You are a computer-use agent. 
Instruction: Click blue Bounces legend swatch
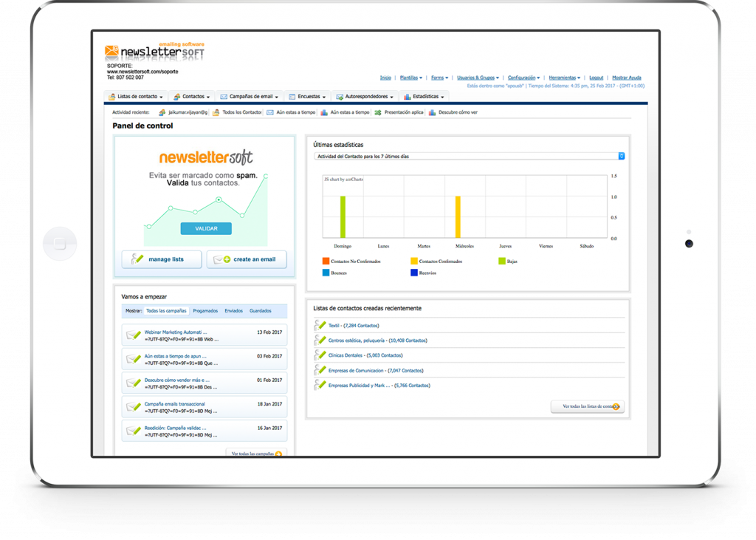coord(326,273)
